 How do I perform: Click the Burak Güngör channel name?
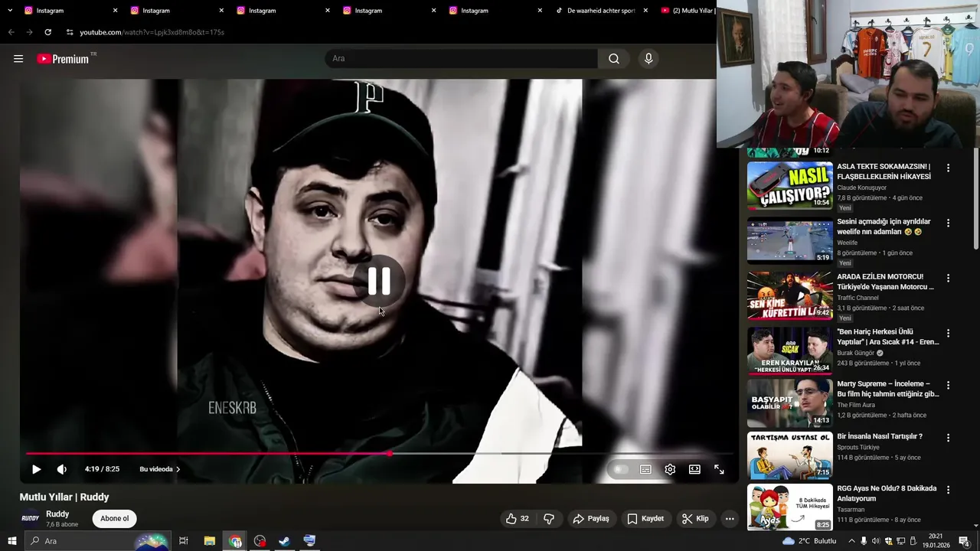point(855,353)
